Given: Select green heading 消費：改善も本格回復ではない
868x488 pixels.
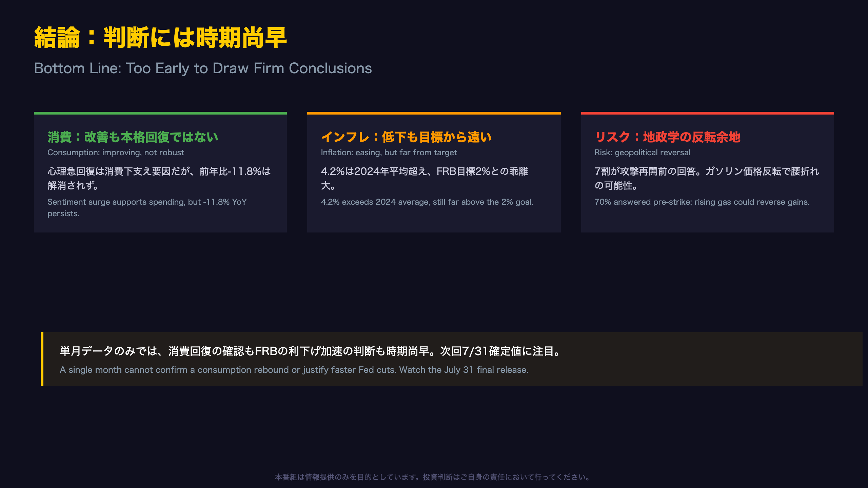Looking at the screenshot, I should point(133,137).
